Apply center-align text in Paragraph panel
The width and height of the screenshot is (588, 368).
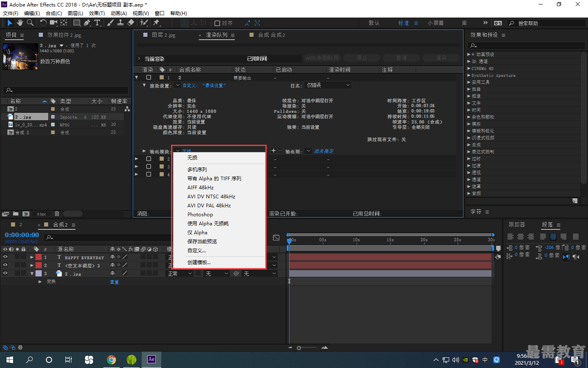521,236
